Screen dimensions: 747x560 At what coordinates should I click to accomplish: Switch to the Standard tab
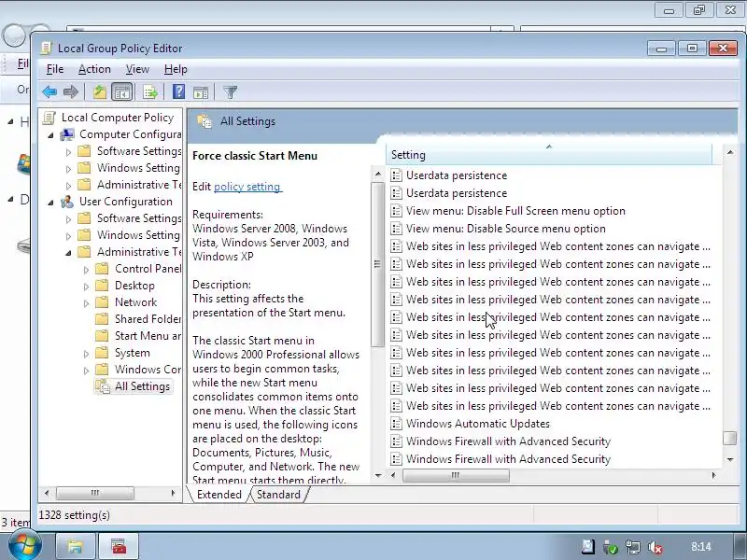point(278,495)
